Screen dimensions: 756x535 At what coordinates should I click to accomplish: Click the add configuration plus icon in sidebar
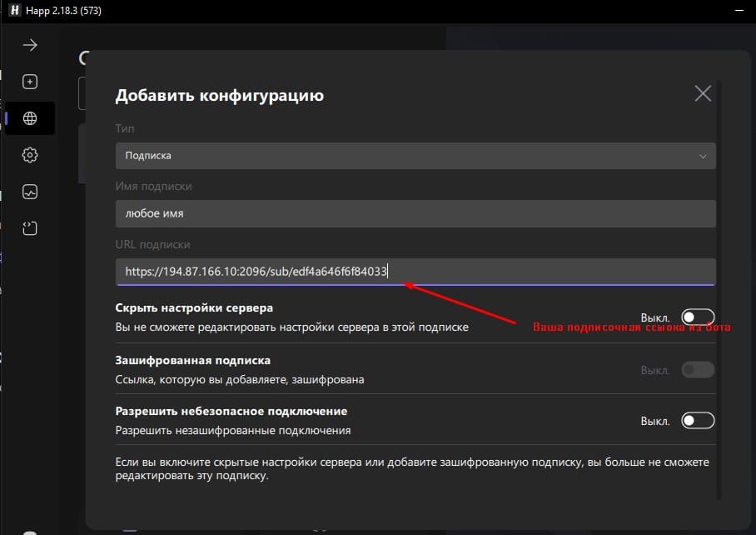click(x=30, y=82)
